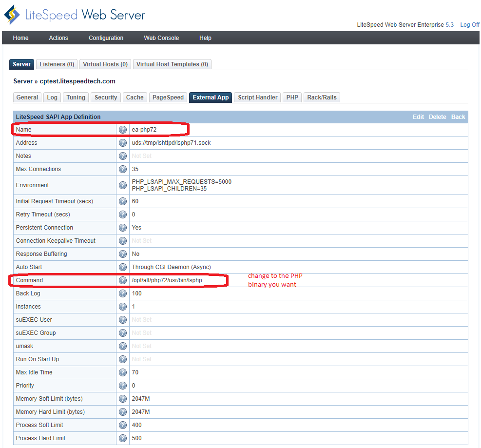This screenshot has width=481, height=448.
Task: Click the LiteSpeed Web Server logo
Action: click(75, 15)
